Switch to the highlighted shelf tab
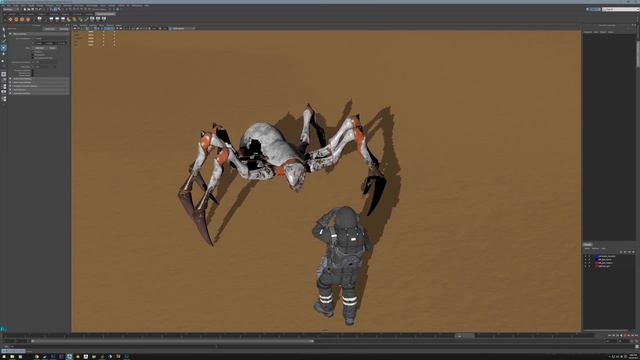This screenshot has width=640, height=360. pyautogui.click(x=105, y=14)
